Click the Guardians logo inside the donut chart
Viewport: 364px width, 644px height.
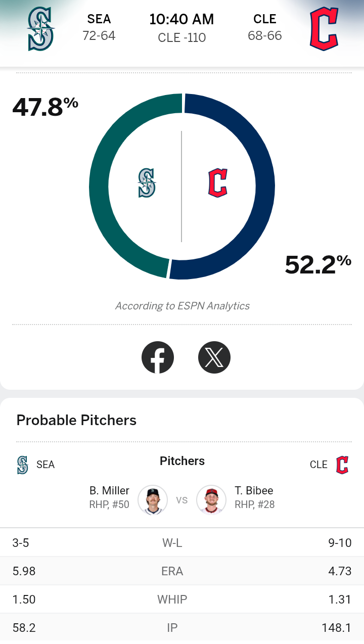(217, 183)
